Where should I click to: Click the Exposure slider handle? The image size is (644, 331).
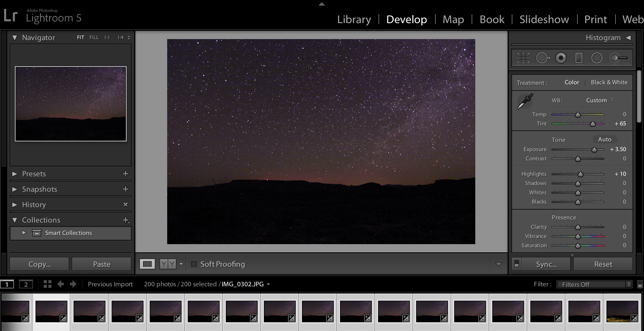point(594,150)
